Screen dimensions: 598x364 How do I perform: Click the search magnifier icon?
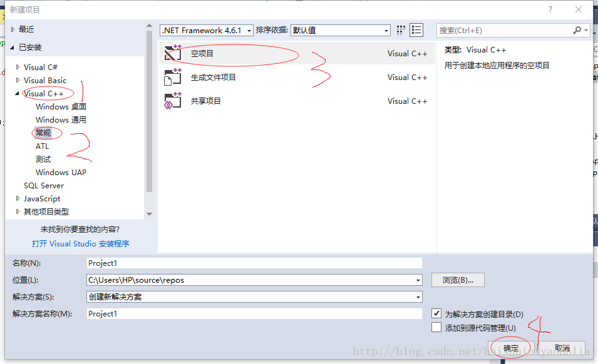click(577, 30)
